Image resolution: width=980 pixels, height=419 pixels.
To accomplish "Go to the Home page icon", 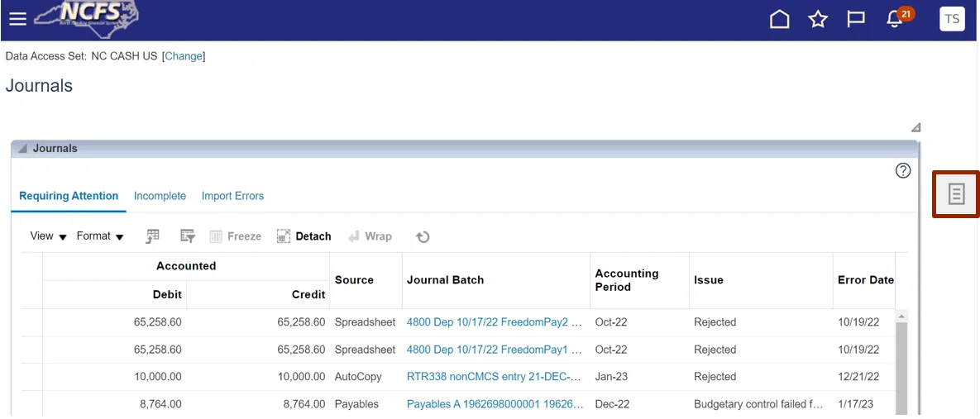I will pos(779,19).
